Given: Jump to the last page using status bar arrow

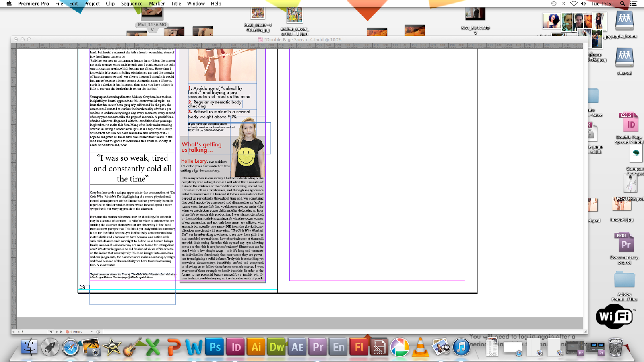Looking at the screenshot, I should tap(62, 332).
